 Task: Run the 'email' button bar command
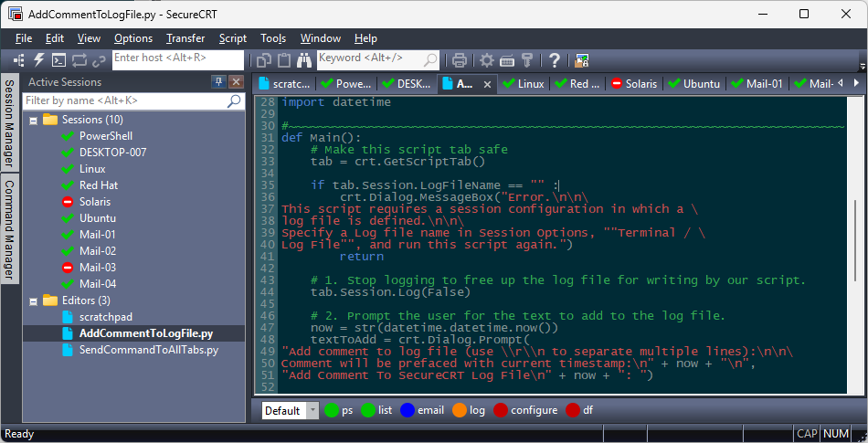[x=421, y=411]
